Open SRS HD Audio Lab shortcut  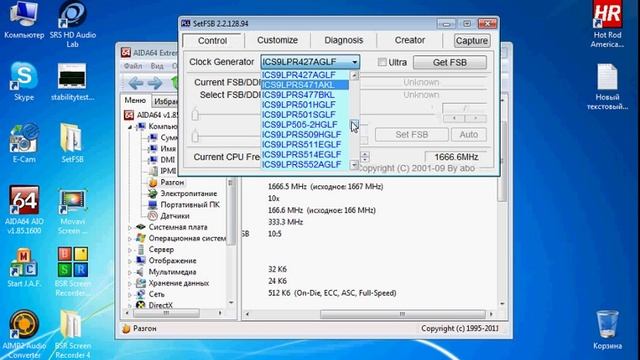tap(73, 24)
